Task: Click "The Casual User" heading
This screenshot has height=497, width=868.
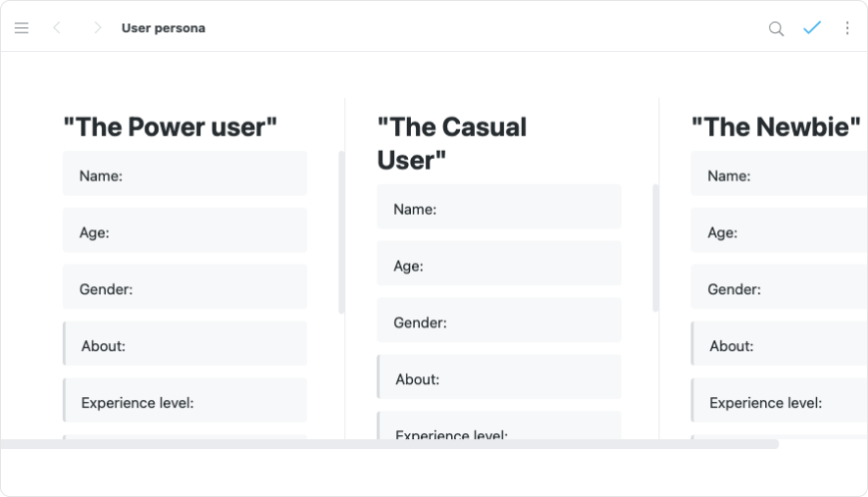Action: [x=451, y=143]
